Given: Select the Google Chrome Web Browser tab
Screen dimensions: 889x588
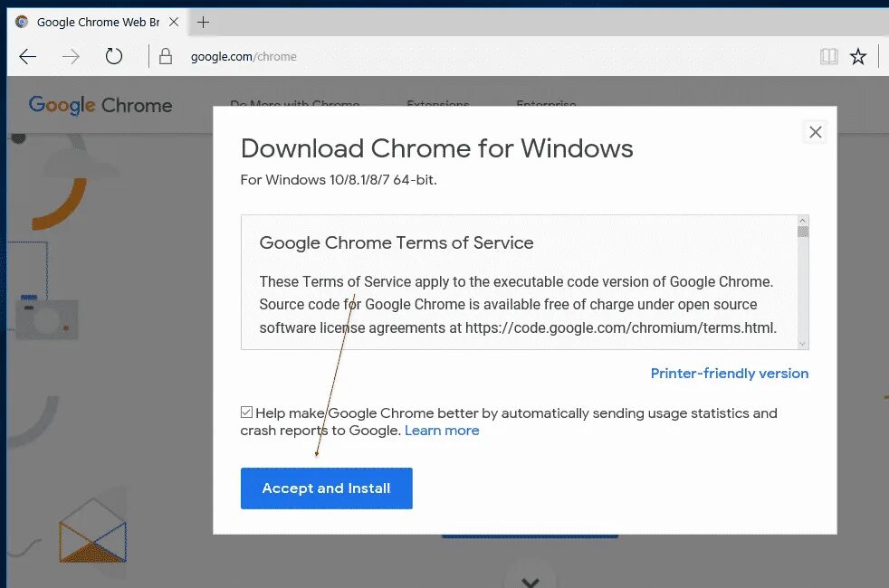Looking at the screenshot, I should point(98,22).
